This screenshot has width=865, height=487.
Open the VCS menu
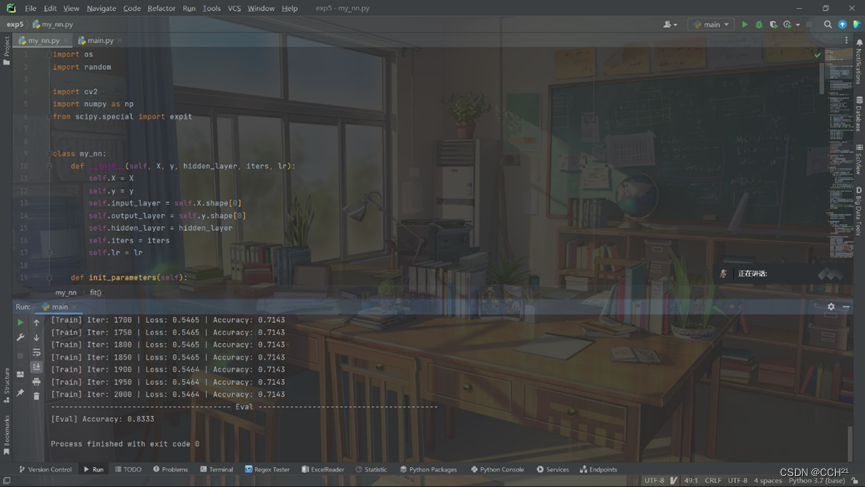tap(234, 8)
